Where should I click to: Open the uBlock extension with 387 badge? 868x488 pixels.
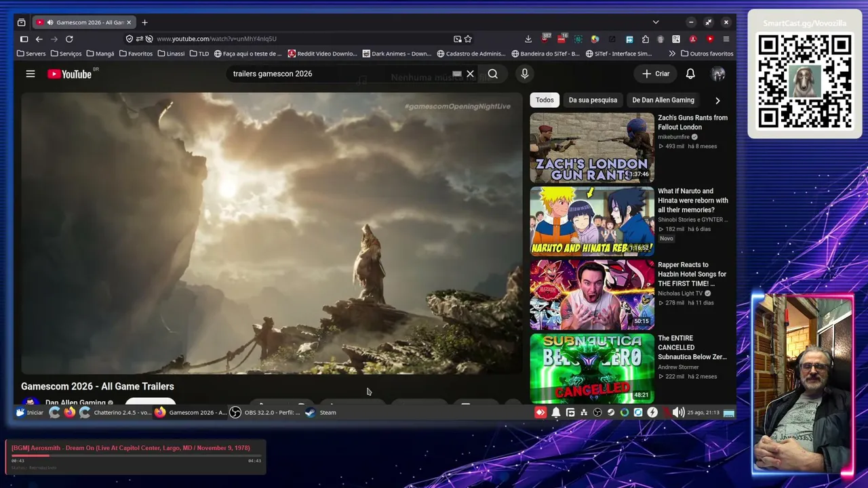click(545, 39)
